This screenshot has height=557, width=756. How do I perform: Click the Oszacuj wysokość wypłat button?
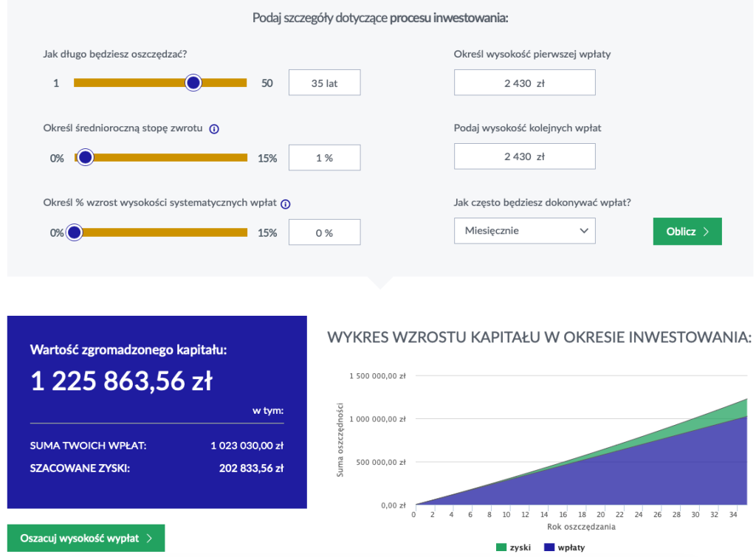pyautogui.click(x=86, y=539)
